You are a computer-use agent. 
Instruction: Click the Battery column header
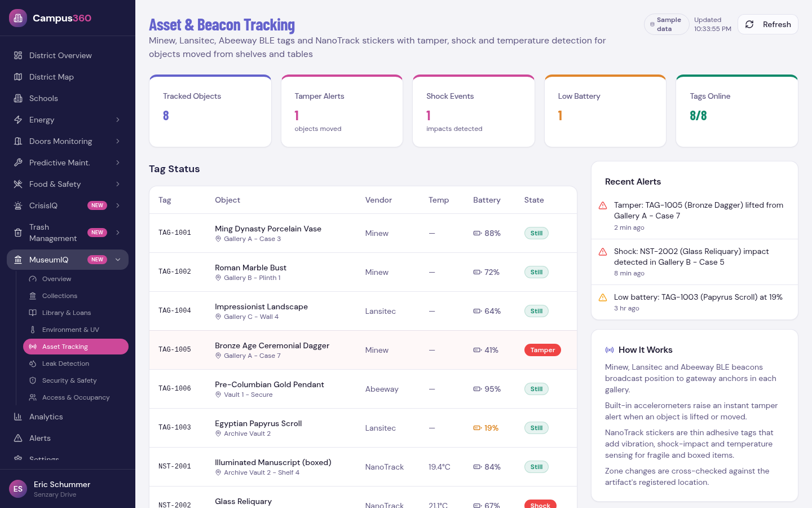pos(487,200)
